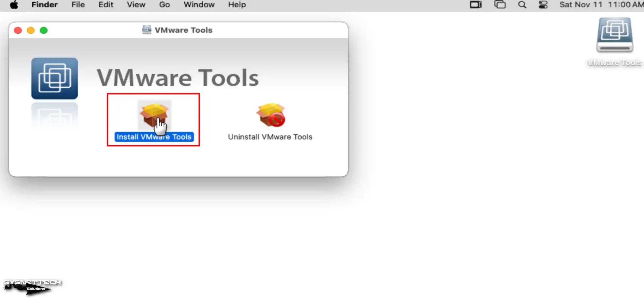Open Spotlight search from the menu bar
Image resolution: width=644 pixels, height=300 pixels.
click(x=522, y=5)
